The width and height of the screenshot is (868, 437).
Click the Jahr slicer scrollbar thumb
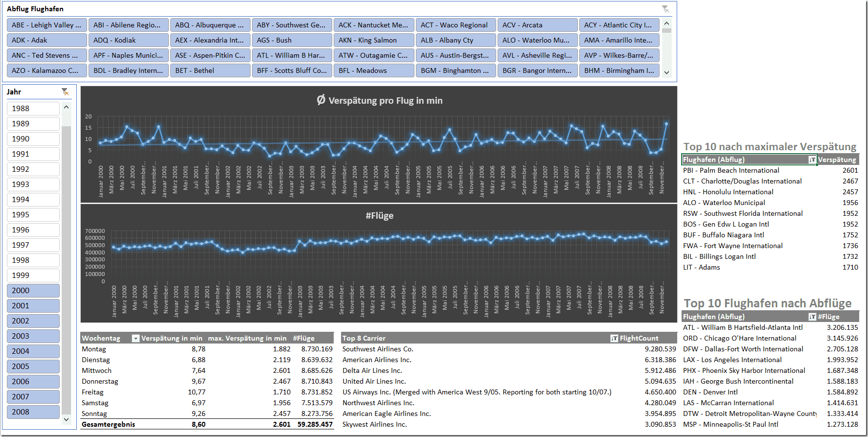[66, 269]
